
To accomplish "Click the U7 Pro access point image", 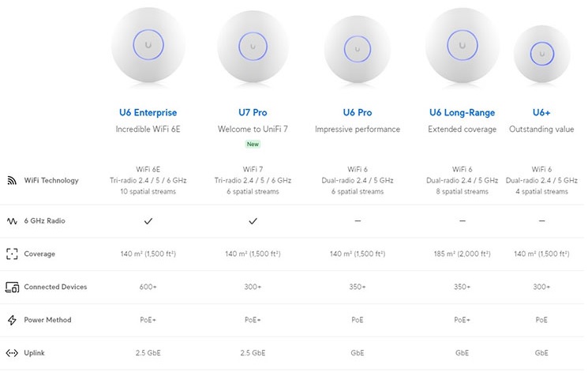I will 253,47.
